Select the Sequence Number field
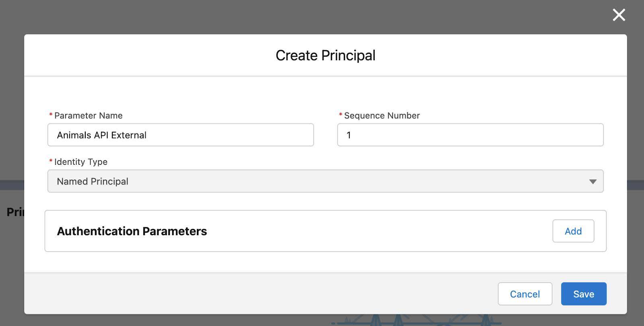The height and width of the screenshot is (326, 644). click(x=470, y=135)
